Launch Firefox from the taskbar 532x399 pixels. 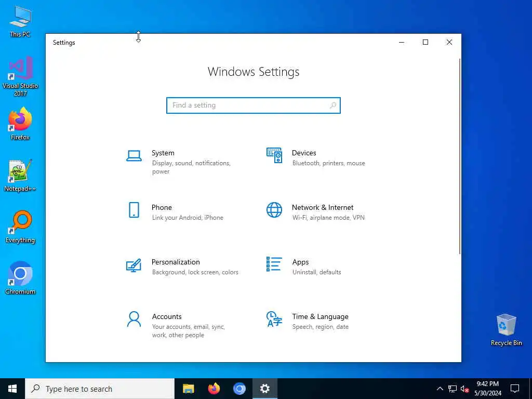pos(214,389)
